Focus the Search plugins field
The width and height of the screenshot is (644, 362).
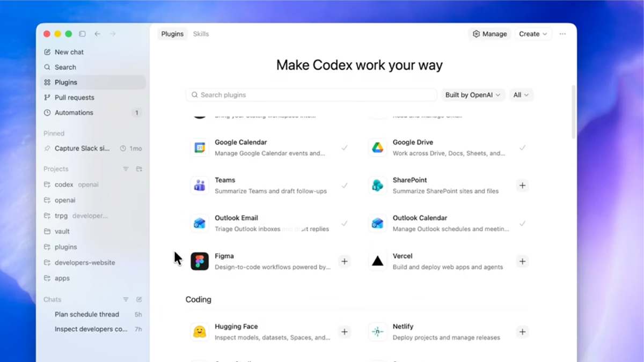311,95
